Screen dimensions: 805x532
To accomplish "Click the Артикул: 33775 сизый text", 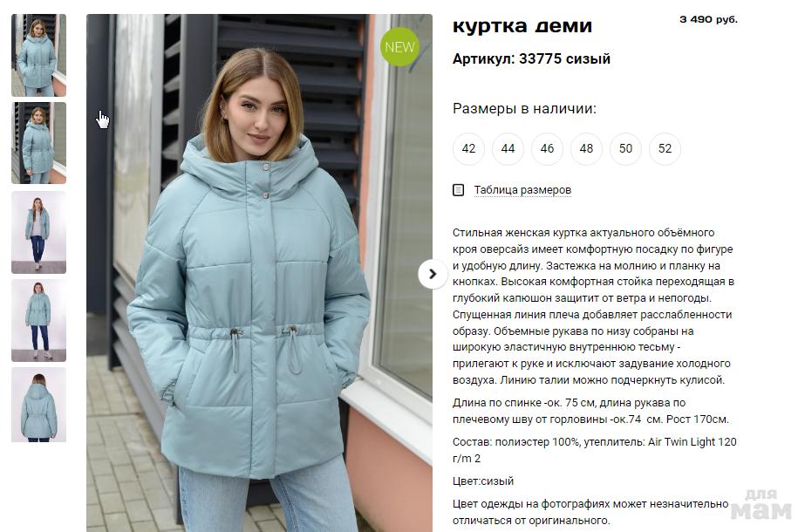I will tap(531, 58).
